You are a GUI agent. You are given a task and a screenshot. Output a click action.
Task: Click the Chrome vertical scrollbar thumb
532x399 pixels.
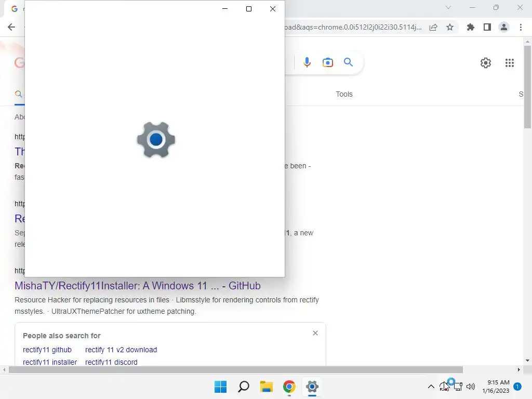pyautogui.click(x=527, y=87)
